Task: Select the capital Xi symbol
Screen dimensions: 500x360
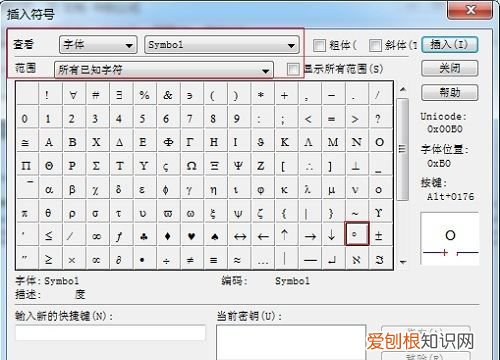Action: [215, 165]
